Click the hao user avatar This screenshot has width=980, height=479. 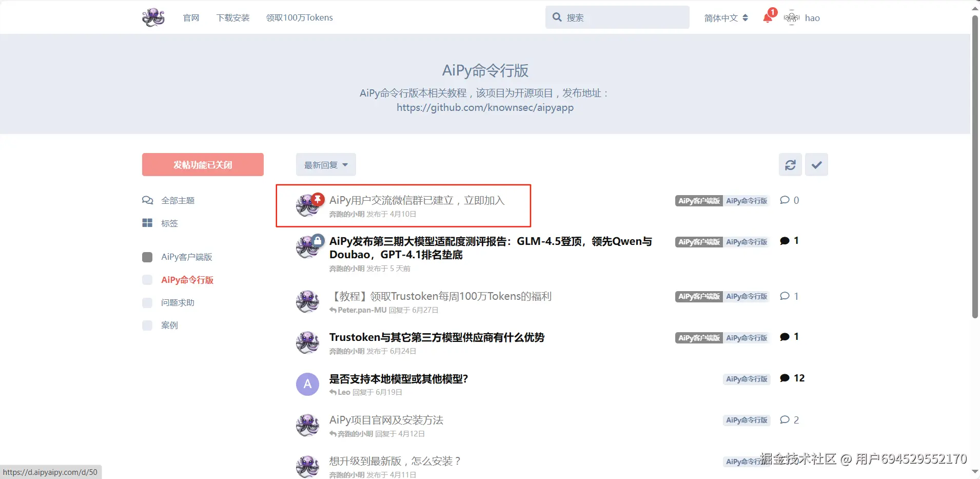click(792, 18)
